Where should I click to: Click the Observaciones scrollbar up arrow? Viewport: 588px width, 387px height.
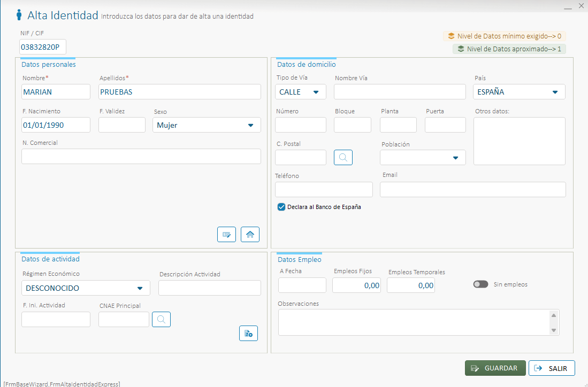click(x=554, y=315)
